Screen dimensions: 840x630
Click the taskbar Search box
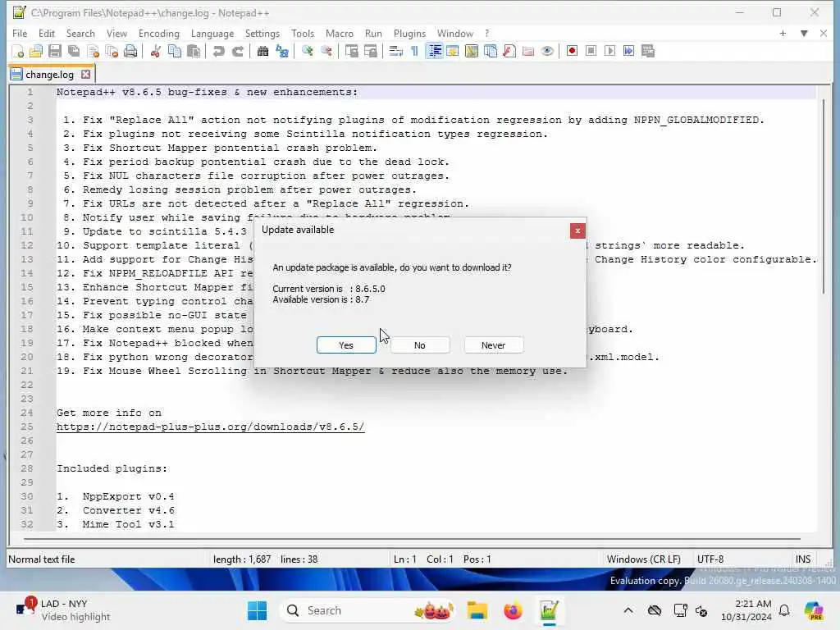pos(367,610)
